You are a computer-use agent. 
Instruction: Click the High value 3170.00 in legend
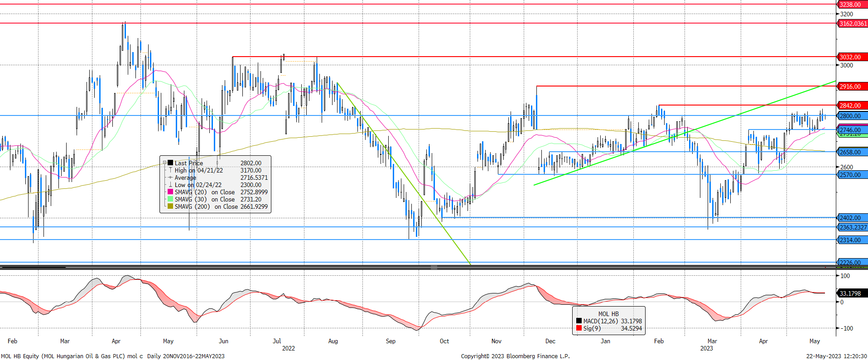click(x=251, y=170)
